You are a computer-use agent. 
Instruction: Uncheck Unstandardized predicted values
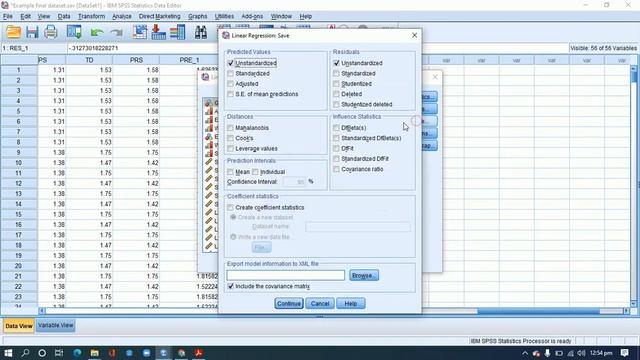click(231, 63)
